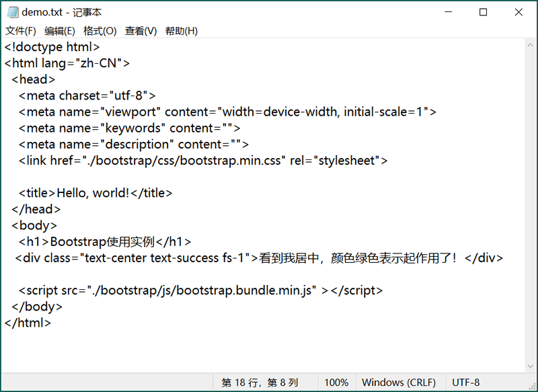Open the 查看(V) menu
The width and height of the screenshot is (538, 392).
pos(141,31)
